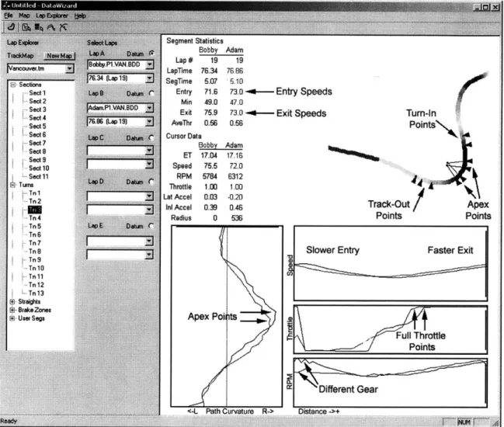Open the lower empty Lap D dropdown
504x427 pixels.
pyautogui.click(x=149, y=210)
